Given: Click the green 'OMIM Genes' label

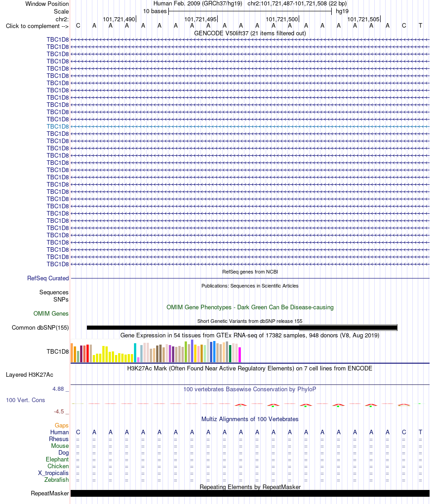Looking at the screenshot, I should coord(51,313).
